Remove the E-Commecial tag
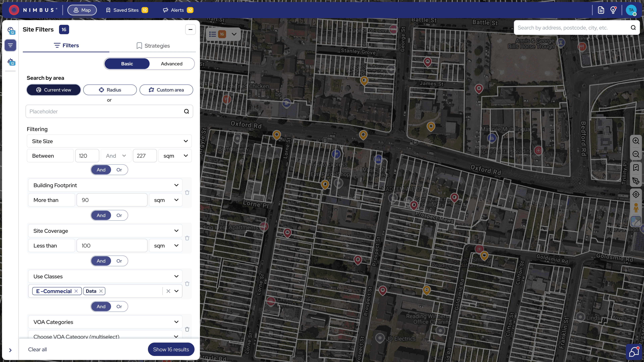The height and width of the screenshot is (362, 644). pyautogui.click(x=76, y=291)
